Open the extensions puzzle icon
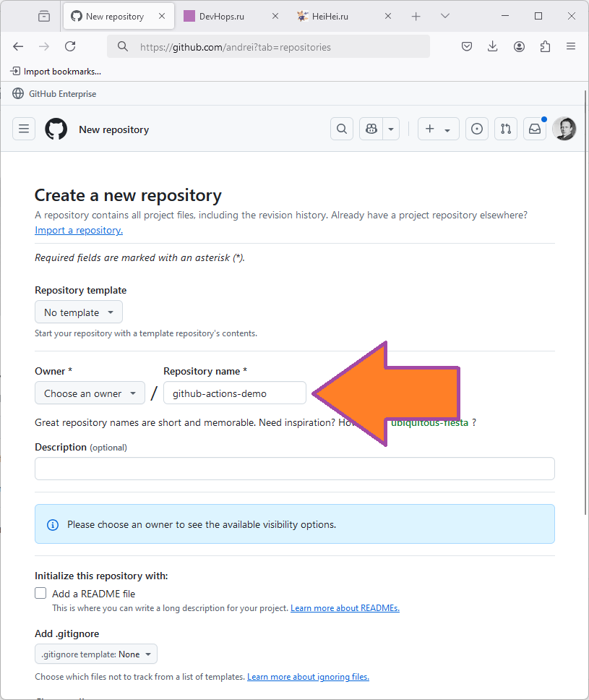 545,46
